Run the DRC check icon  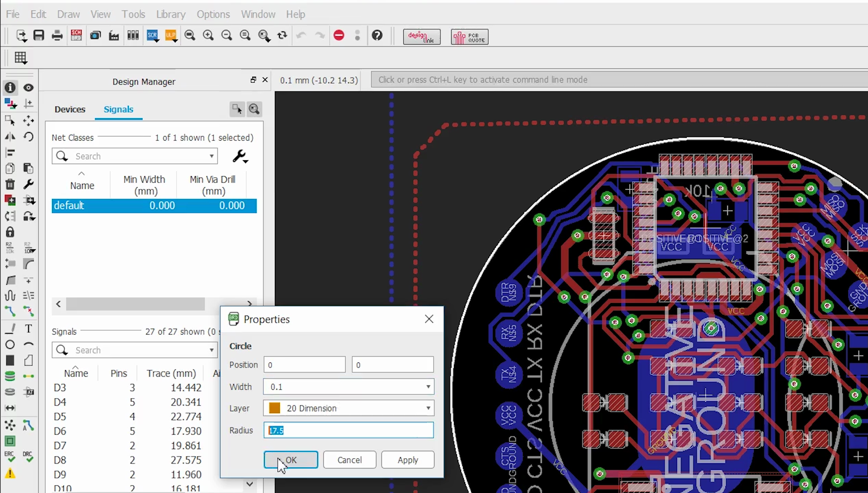tap(28, 456)
